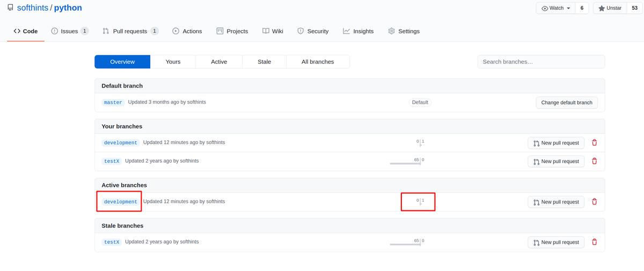Click ahead/behind bar of testX in Stale branches
The image size is (644, 271).
tap(407, 242)
